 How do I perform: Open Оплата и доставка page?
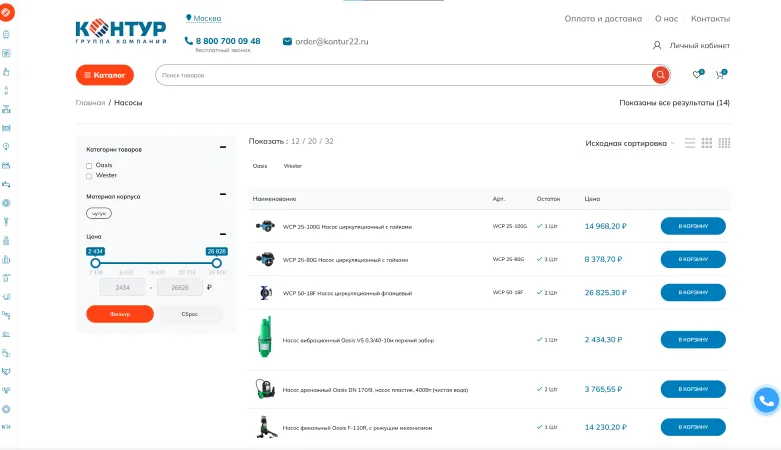[x=603, y=18]
